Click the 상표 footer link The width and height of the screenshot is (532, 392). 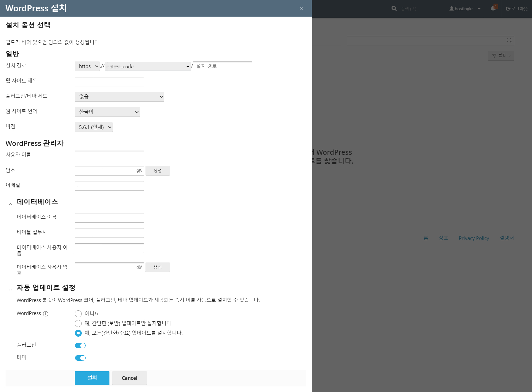pyautogui.click(x=443, y=238)
